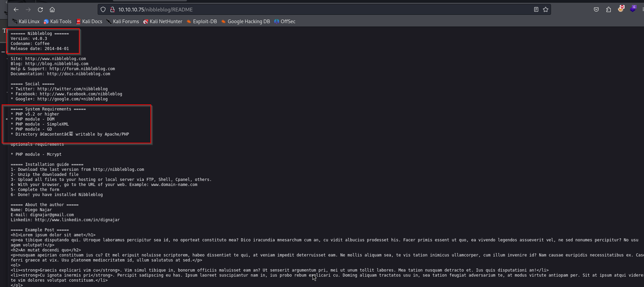This screenshot has width=644, height=287.
Task: Save page to Pocket
Action: click(596, 10)
